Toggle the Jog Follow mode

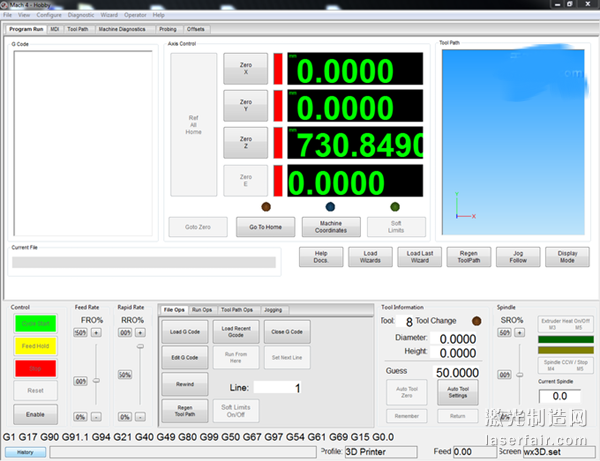[x=518, y=257]
